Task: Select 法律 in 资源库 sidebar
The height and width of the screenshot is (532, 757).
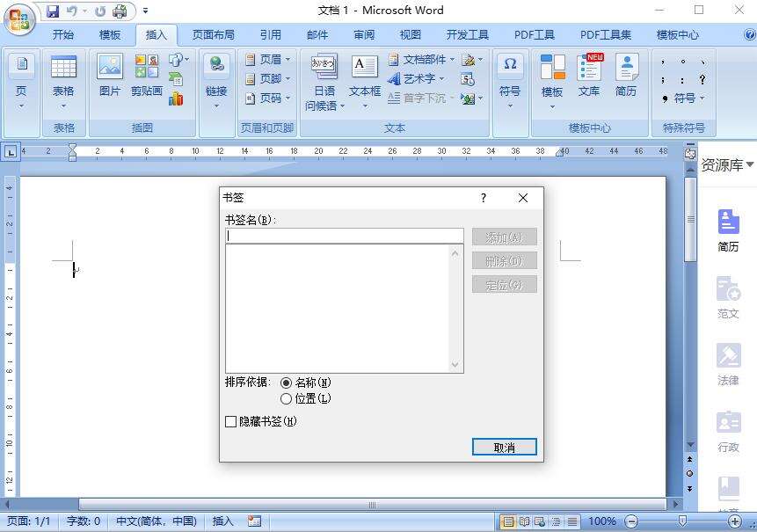Action: coord(728,364)
